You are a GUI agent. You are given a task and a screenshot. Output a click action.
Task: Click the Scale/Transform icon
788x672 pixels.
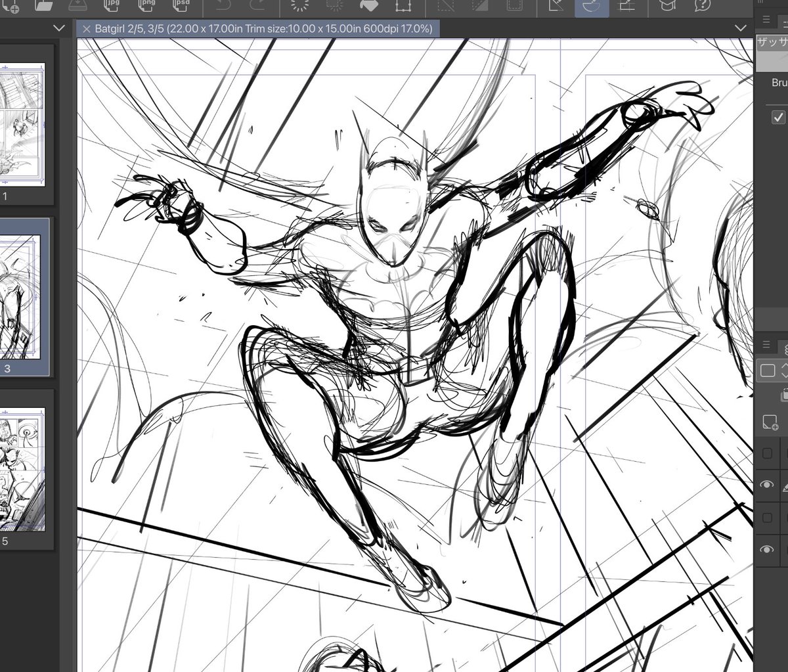403,7
